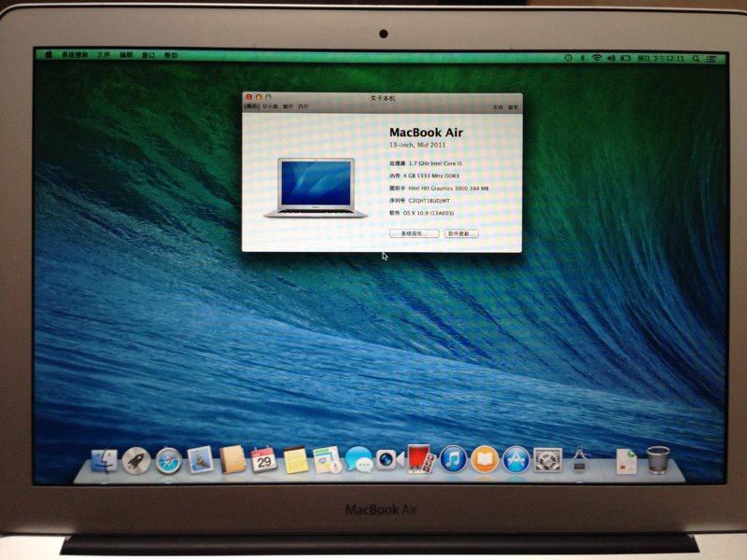Click the Bluetooth status icon
This screenshot has width=747, height=560.
point(582,58)
